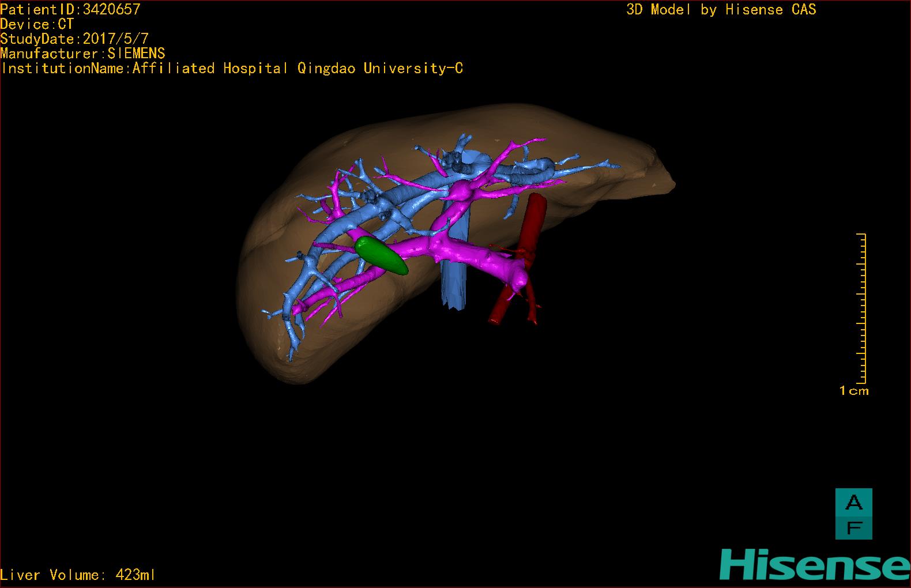Click the yellow vertical scale ruler
Image resolution: width=911 pixels, height=588 pixels.
(x=861, y=308)
